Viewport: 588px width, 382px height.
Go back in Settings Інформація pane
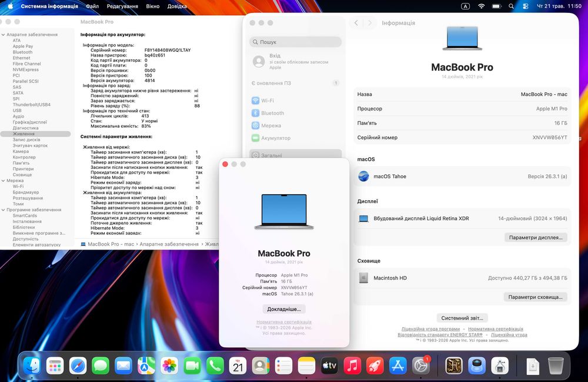[356, 23]
